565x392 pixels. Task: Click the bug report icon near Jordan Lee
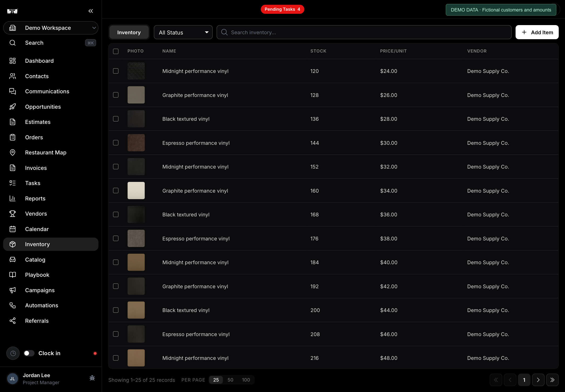click(92, 378)
